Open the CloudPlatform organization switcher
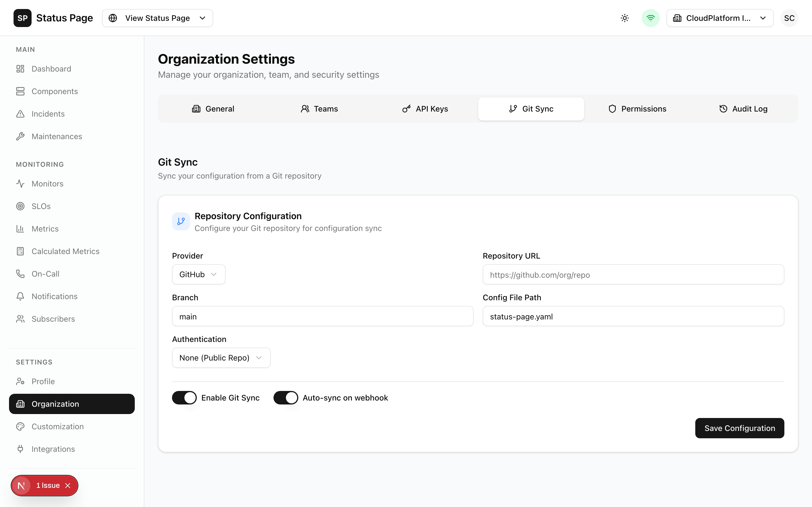 [720, 18]
